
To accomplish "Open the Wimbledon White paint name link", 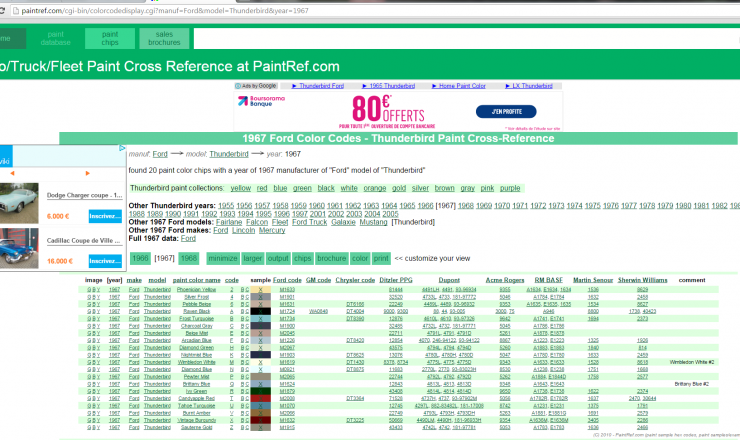I will (196, 363).
